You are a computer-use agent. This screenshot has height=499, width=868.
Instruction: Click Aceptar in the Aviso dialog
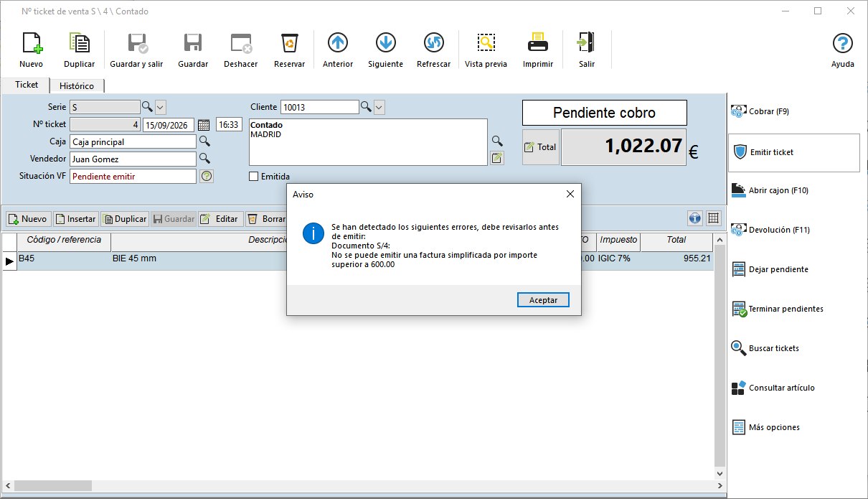pyautogui.click(x=543, y=299)
